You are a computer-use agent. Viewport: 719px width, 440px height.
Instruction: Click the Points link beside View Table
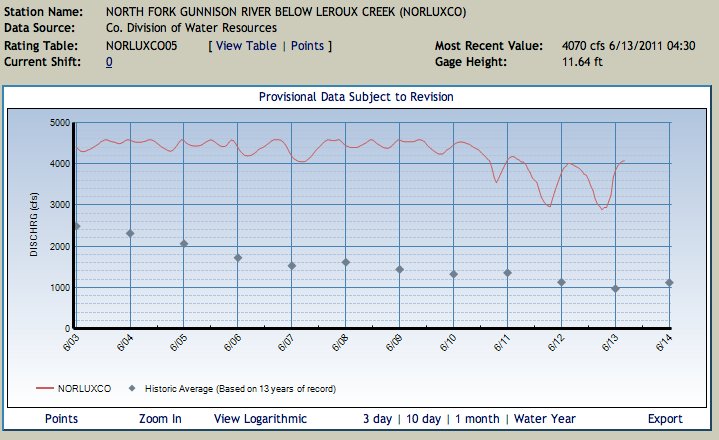point(308,46)
